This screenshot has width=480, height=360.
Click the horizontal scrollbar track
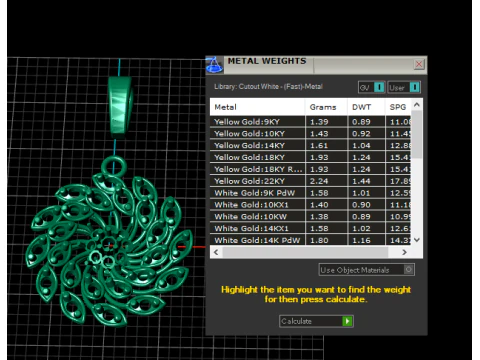coord(305,252)
